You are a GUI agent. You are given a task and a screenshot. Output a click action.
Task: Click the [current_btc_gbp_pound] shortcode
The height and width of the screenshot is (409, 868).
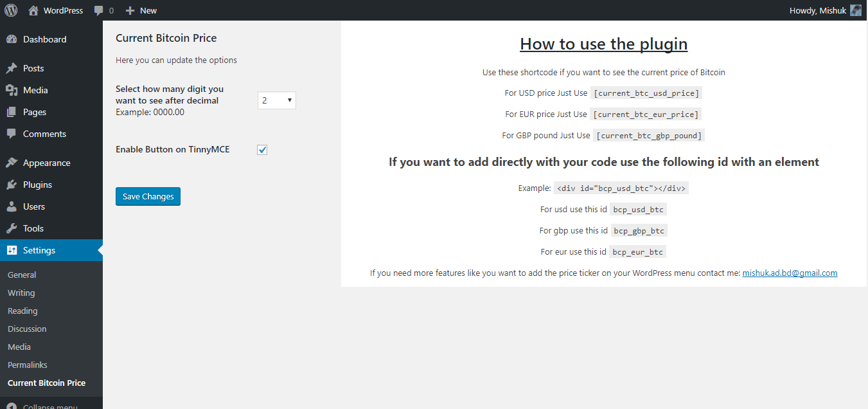[649, 136]
